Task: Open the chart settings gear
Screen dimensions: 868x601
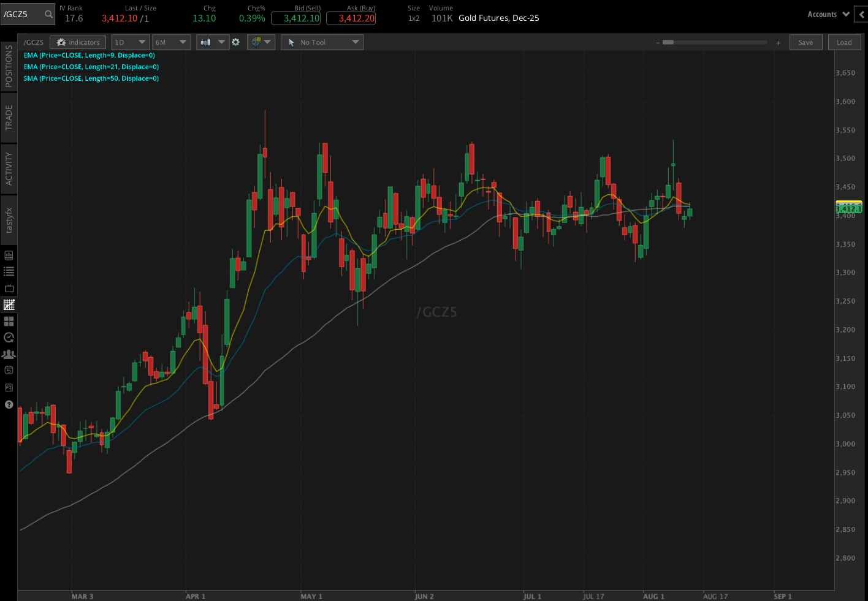Action: (235, 42)
